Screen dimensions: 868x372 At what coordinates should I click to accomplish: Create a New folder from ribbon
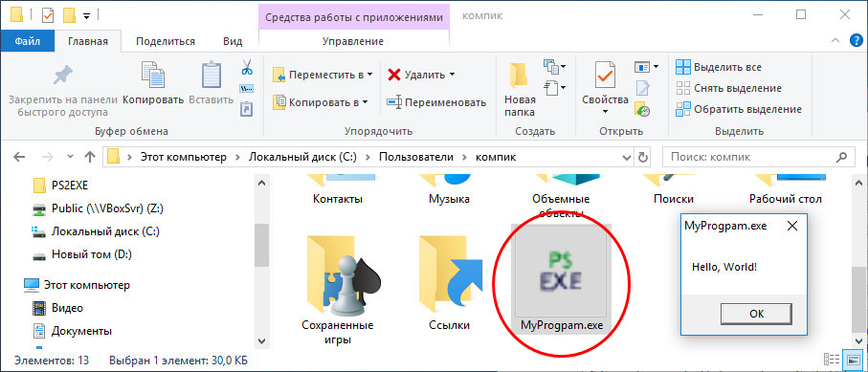tap(520, 90)
